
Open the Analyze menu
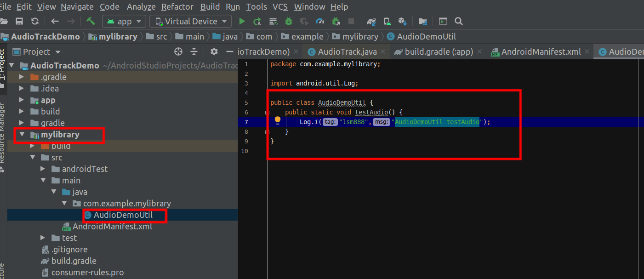point(141,7)
